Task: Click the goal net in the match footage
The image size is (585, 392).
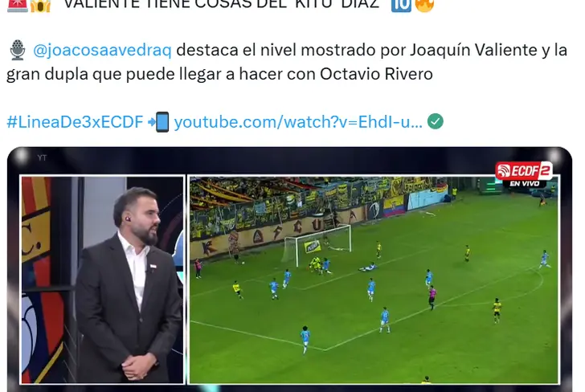Action: click(317, 246)
